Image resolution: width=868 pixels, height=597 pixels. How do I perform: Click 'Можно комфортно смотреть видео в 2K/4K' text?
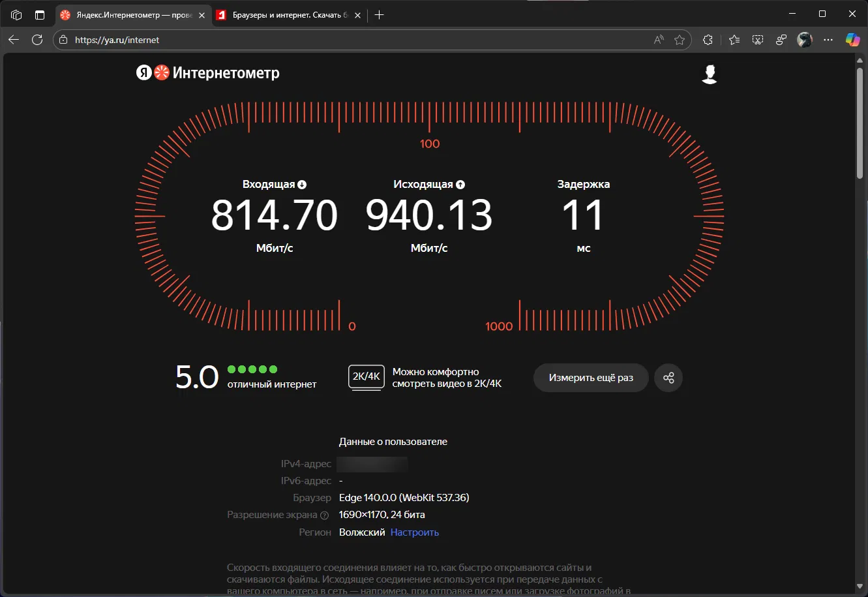(x=447, y=378)
